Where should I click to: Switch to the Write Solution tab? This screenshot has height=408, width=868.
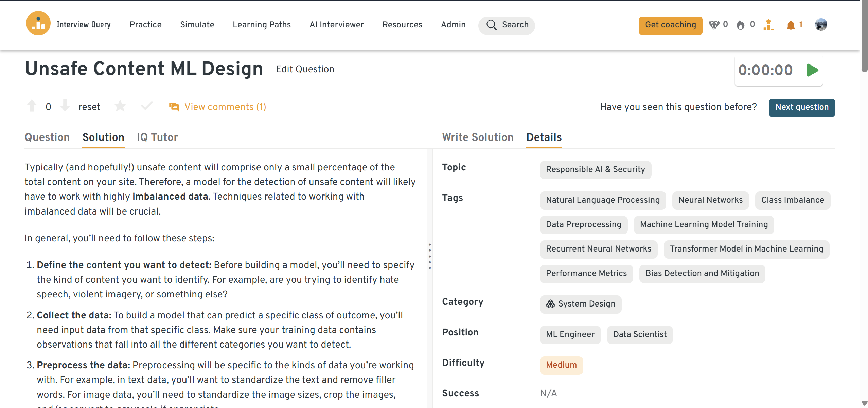[x=478, y=137]
